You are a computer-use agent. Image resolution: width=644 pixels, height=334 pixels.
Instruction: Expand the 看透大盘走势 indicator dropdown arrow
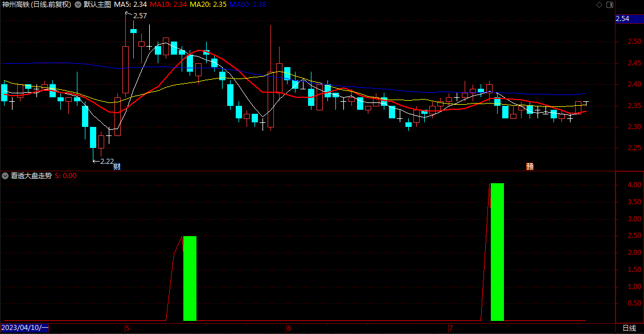(5, 176)
